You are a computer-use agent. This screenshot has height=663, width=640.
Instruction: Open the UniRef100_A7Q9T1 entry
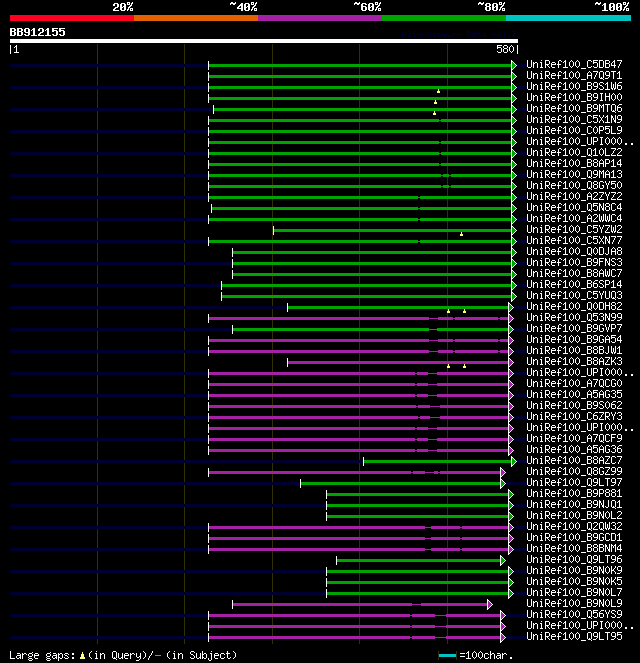point(574,75)
